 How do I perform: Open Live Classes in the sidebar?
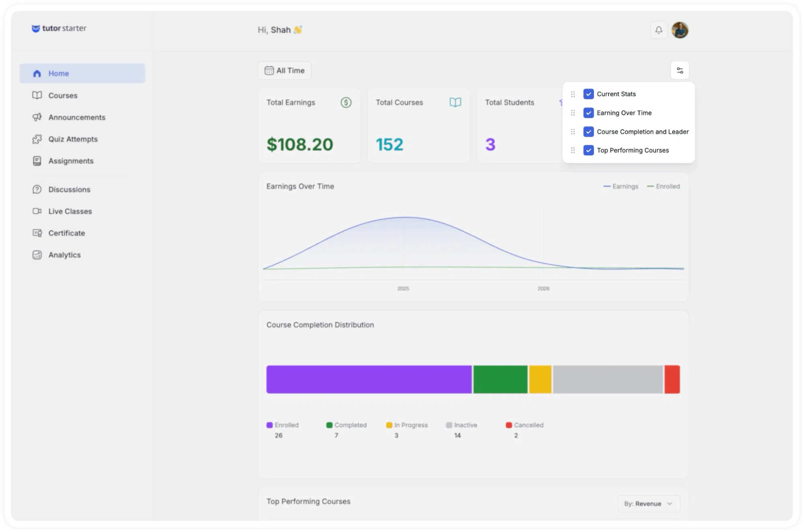pyautogui.click(x=82, y=211)
